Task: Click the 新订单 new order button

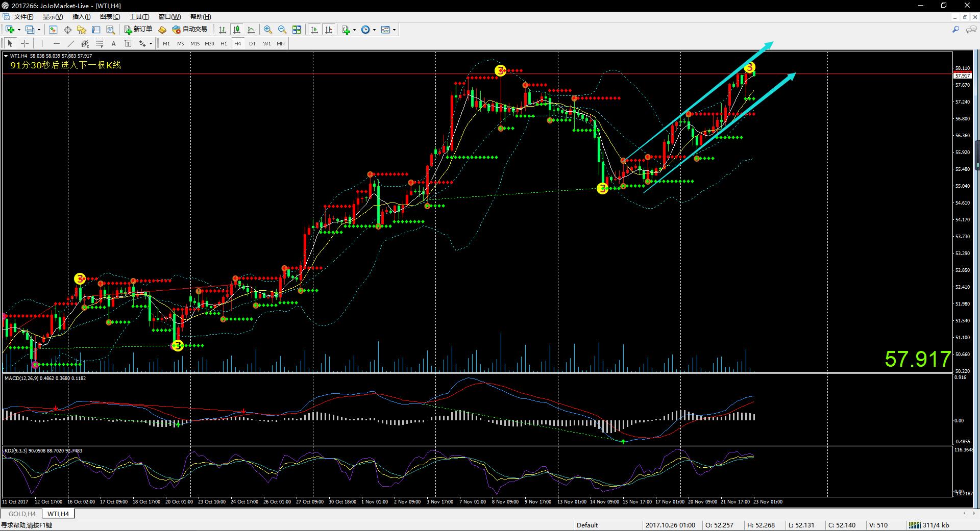Action: pos(138,30)
